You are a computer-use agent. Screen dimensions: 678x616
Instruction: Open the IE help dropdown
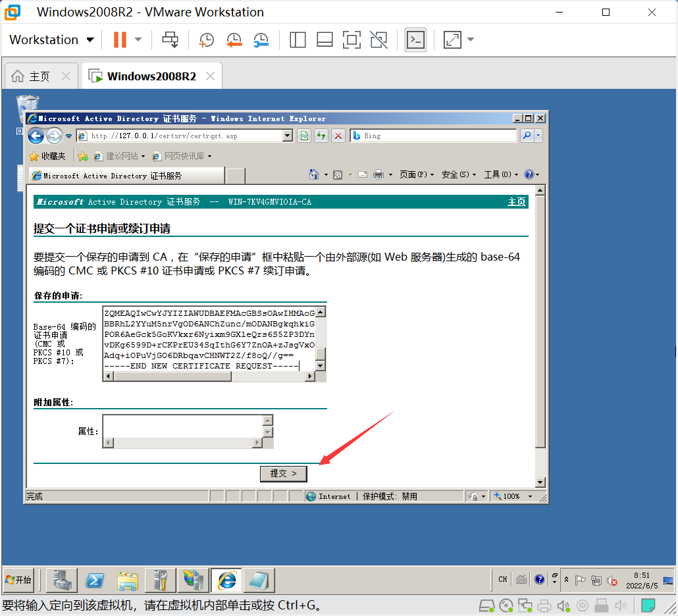coord(532,174)
